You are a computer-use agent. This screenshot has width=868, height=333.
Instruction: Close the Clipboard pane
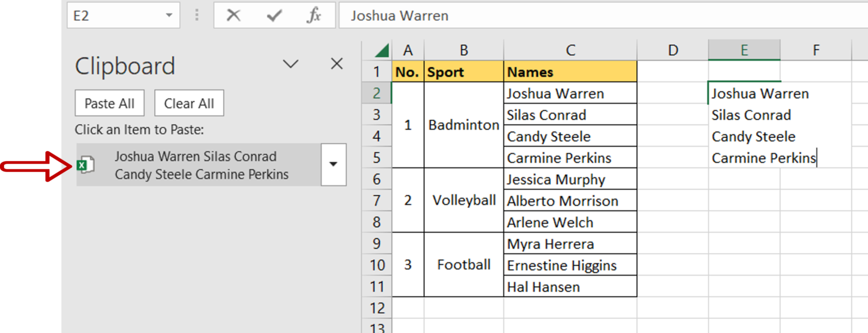point(336,64)
